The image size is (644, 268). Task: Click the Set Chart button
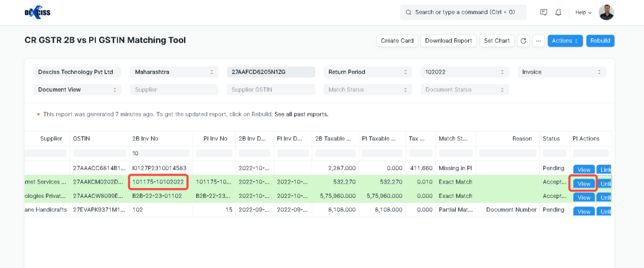click(497, 41)
